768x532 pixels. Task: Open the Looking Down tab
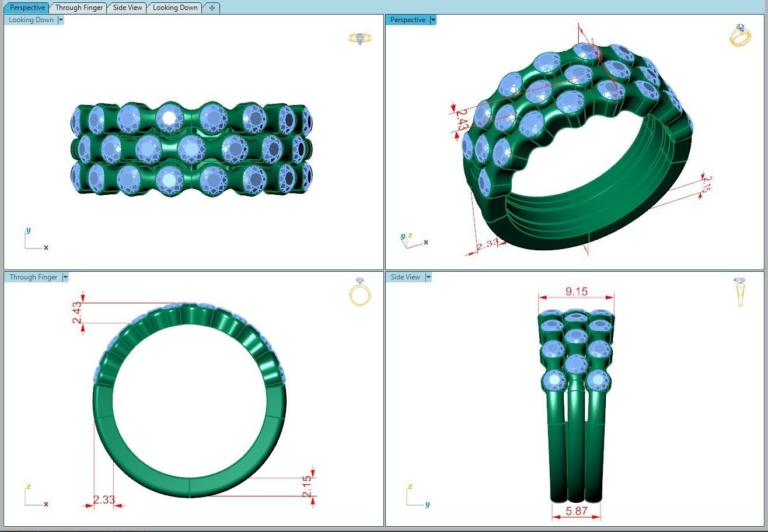pos(174,8)
